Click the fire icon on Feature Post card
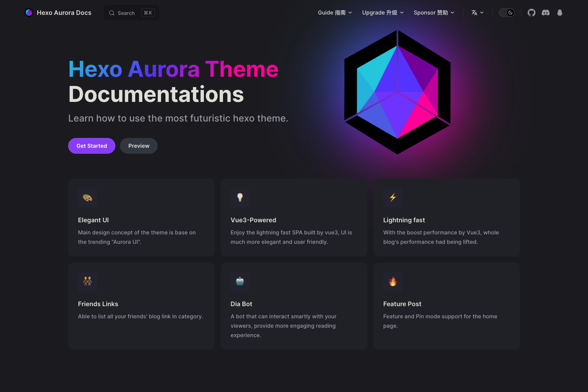This screenshot has height=392, width=588. [393, 282]
